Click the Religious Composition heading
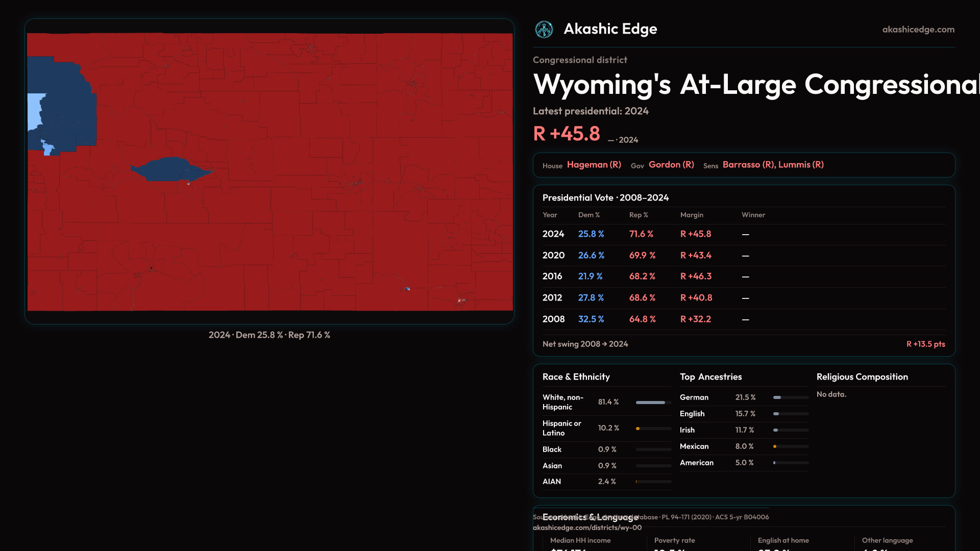Viewport: 980px width, 551px height. click(862, 377)
